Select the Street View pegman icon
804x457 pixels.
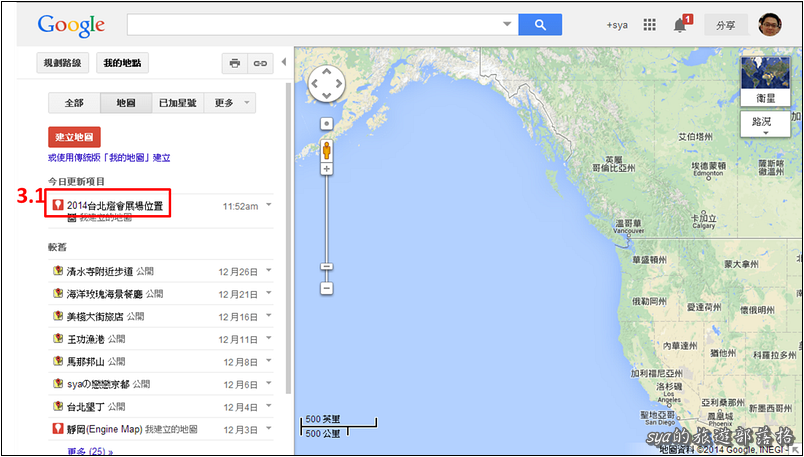[x=327, y=151]
